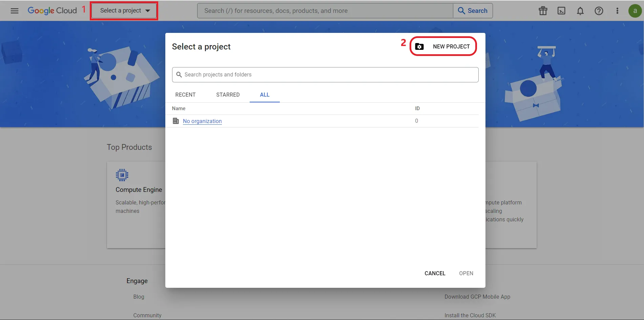Viewport: 644px width, 320px height.
Task: Click the ID value 0 cell
Action: (x=417, y=121)
